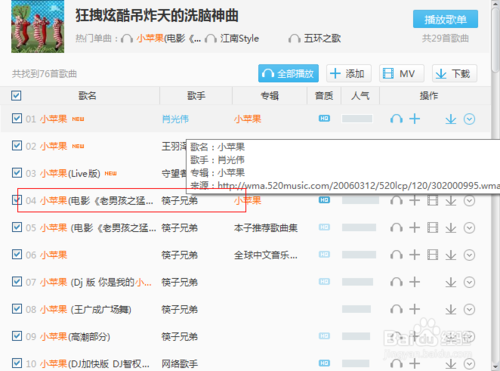Expand more options for song 04
This screenshot has height=371, width=500.
point(469,201)
